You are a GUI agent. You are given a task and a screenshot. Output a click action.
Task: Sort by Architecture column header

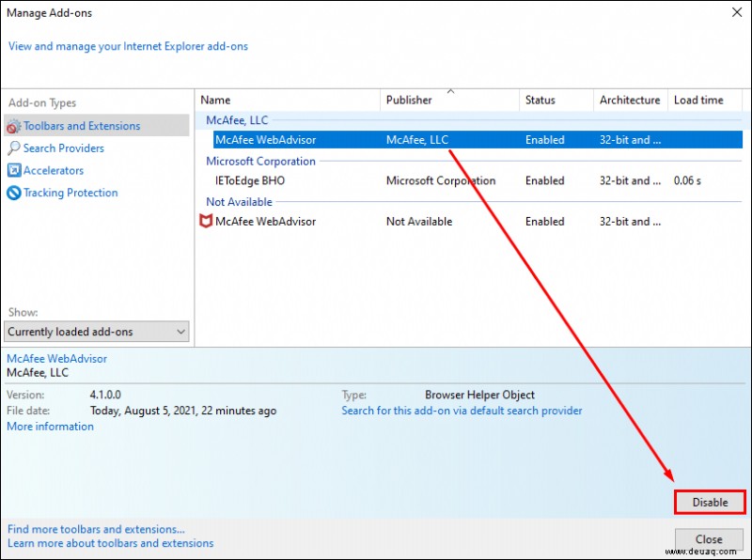coord(630,100)
